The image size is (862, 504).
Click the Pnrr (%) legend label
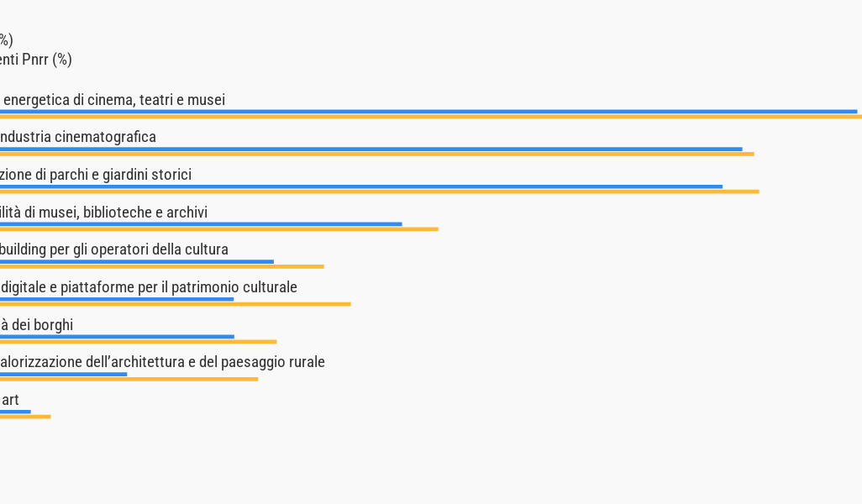point(36,60)
